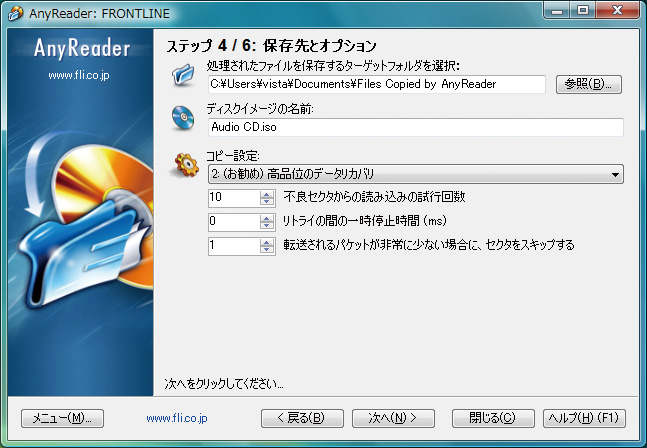Click the retry count field showing 10
Viewport: 647px width, 448px height.
pos(234,198)
